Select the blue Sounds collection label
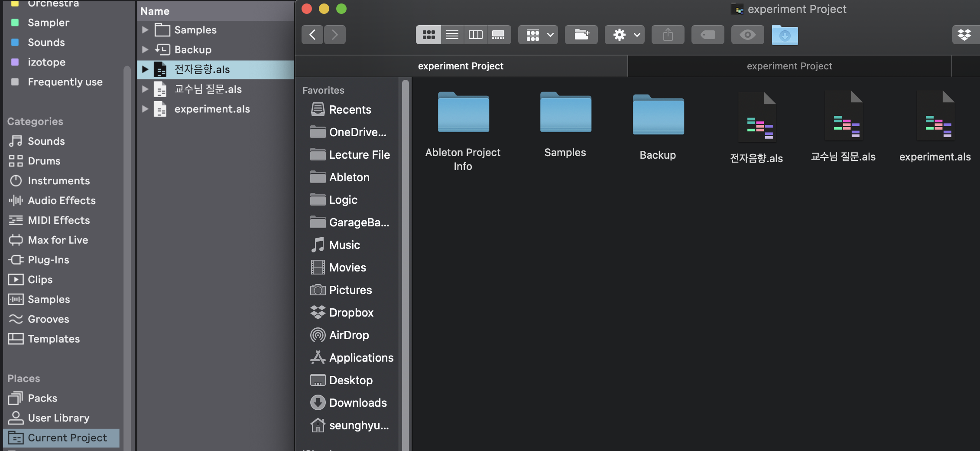Viewport: 980px width, 451px height. click(46, 42)
